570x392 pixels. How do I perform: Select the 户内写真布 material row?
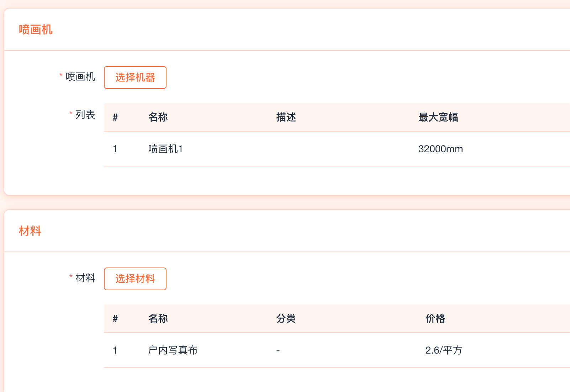tap(173, 350)
